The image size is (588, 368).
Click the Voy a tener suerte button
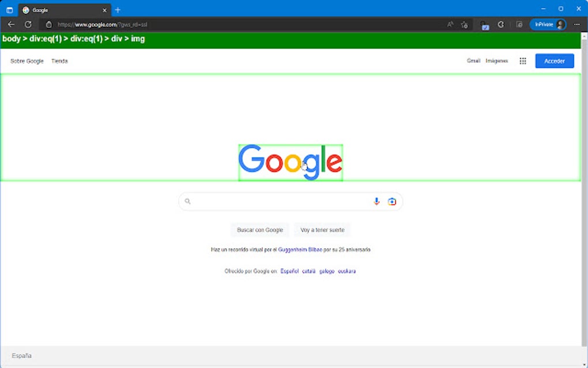(322, 230)
